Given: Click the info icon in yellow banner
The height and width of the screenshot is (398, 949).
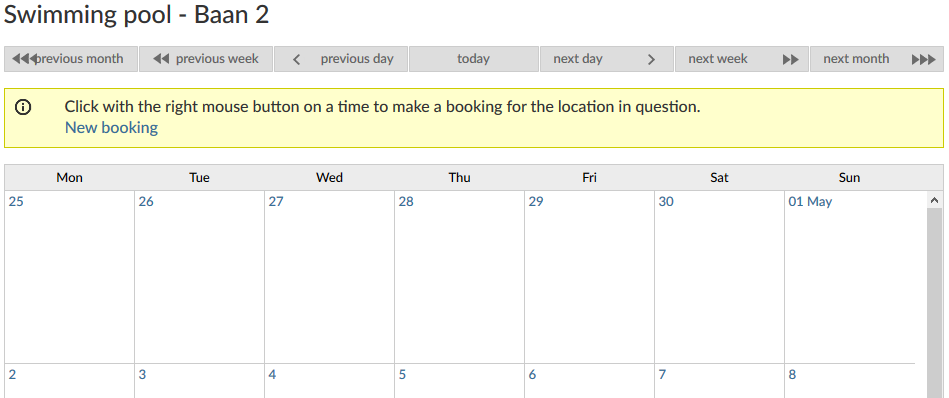Looking at the screenshot, I should coord(23,108).
